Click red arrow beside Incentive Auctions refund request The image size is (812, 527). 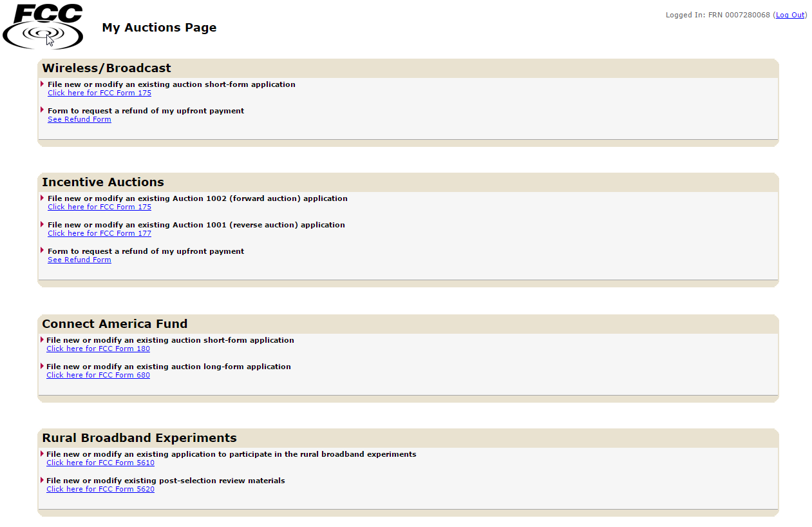(x=42, y=251)
